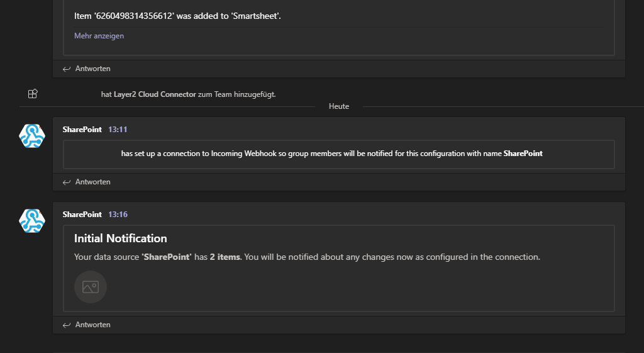644x353 pixels.
Task: Click the reply arrow icon under the Incoming Webhook message
Action: (67, 182)
